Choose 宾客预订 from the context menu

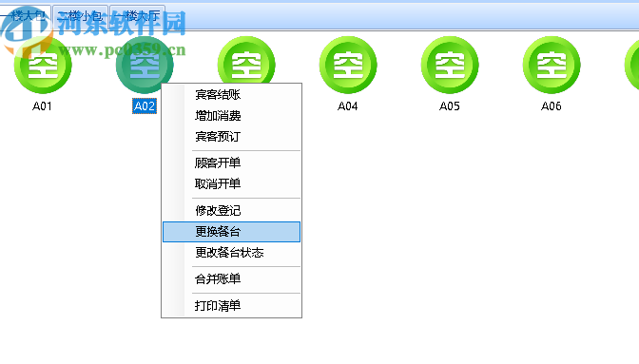pos(231,137)
